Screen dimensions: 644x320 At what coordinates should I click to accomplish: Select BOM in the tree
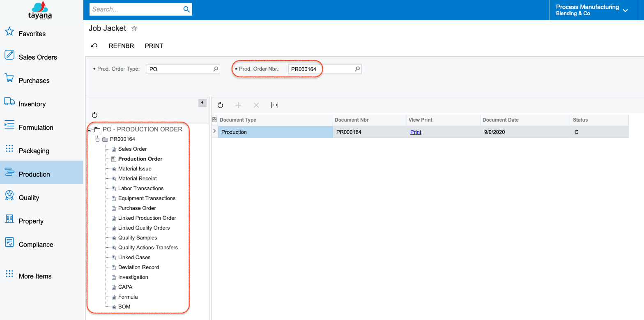124,307
